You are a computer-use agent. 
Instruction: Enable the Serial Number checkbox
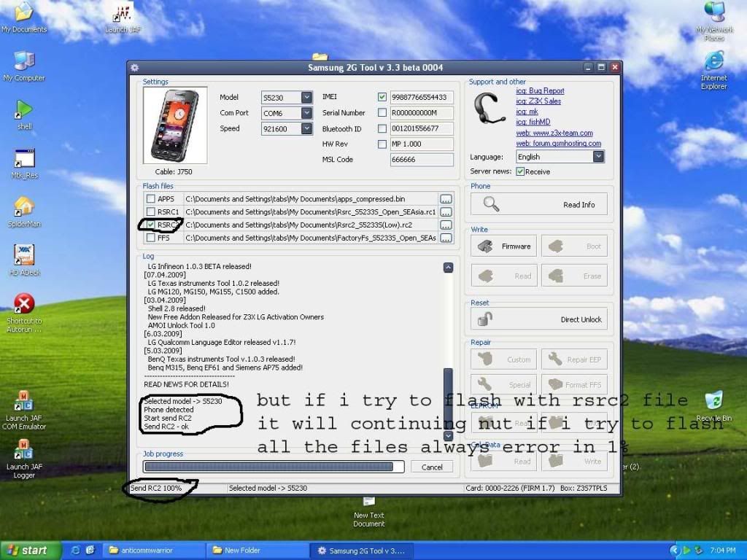382,112
